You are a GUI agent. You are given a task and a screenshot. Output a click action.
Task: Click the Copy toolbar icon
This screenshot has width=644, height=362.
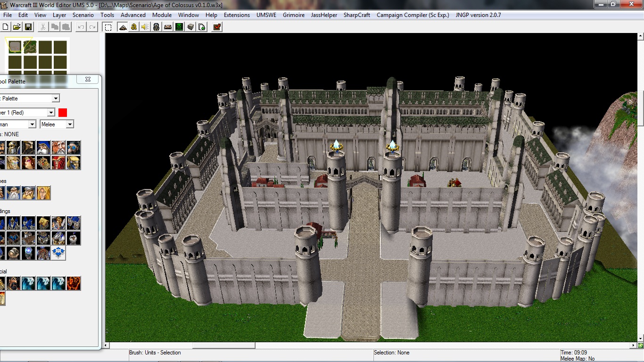click(x=55, y=27)
